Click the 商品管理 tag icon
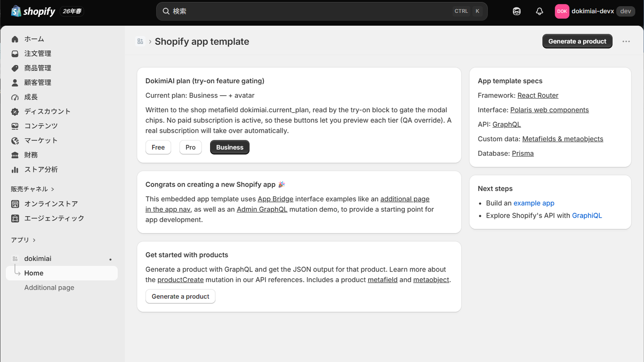 15,68
